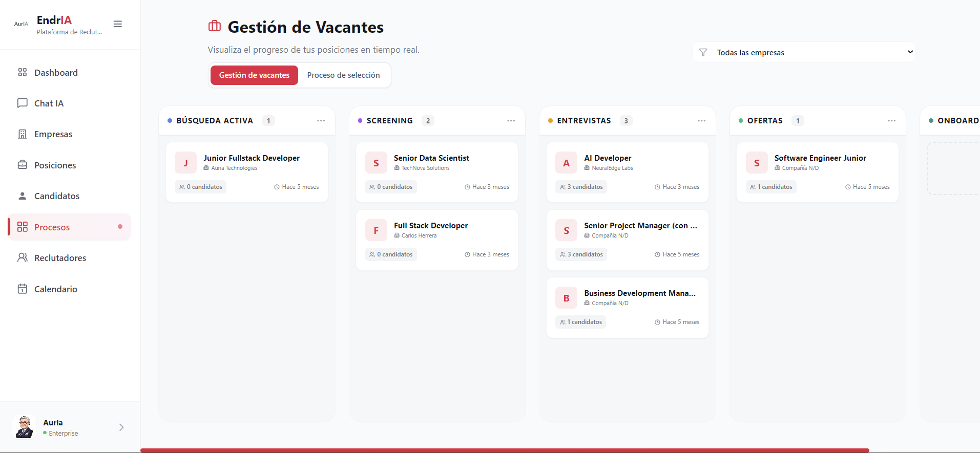Click the Candidatos person icon
980x453 pixels.
point(23,196)
